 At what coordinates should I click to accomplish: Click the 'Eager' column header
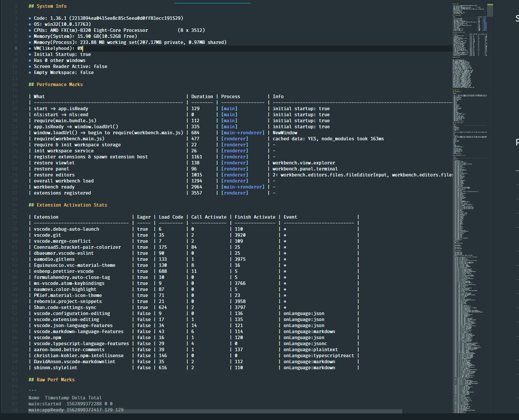tap(144, 217)
